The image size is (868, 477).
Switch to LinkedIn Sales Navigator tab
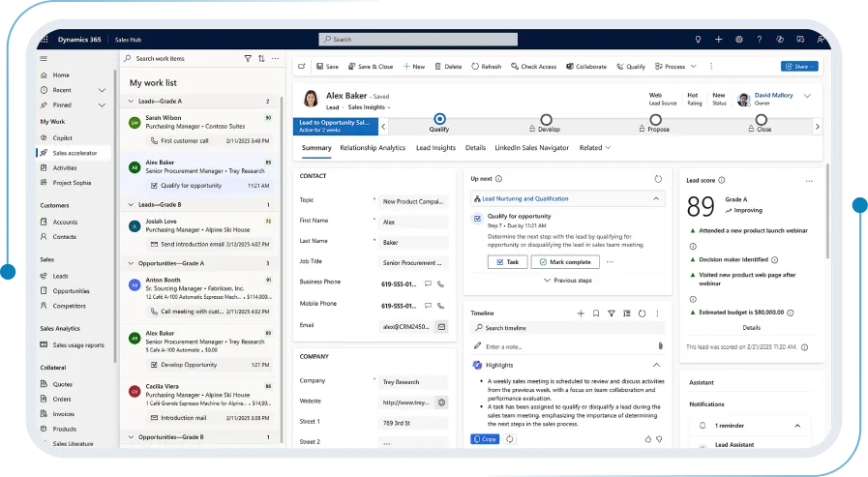point(531,148)
